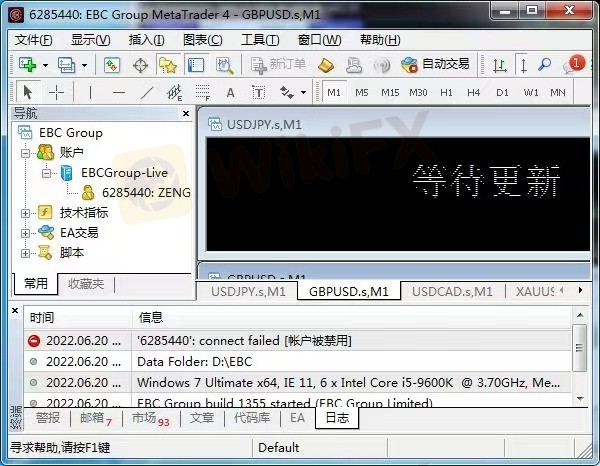This screenshot has height=466, width=600.
Task: Switch to the M5 timeframe
Action: pos(362,93)
